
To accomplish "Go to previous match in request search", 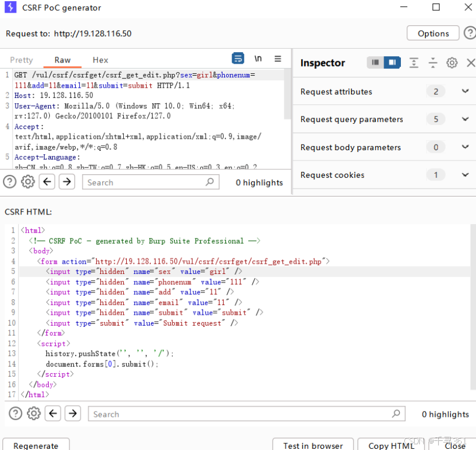I will [47, 182].
